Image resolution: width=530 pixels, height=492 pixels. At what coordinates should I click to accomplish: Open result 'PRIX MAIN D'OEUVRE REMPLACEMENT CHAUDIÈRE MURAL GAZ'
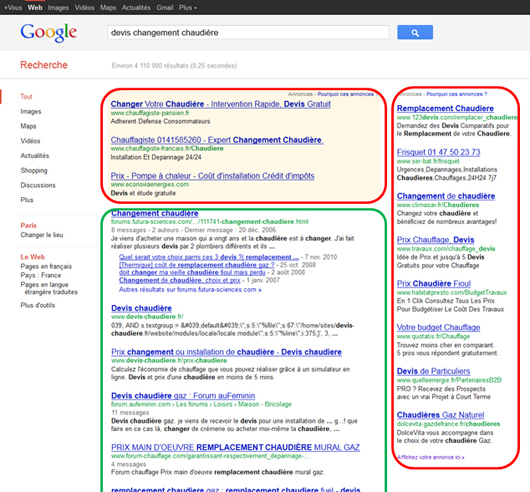(235, 447)
